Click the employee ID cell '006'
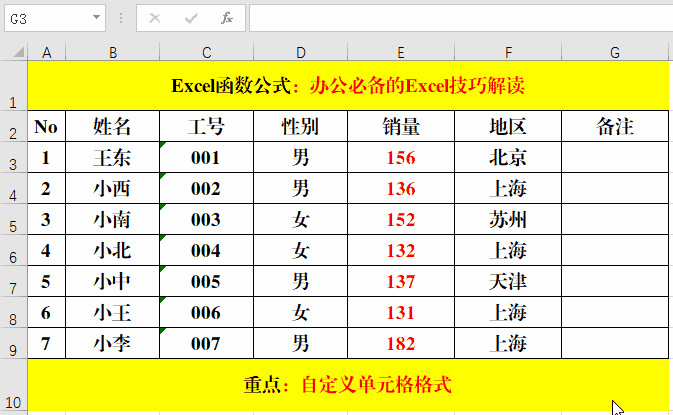The height and width of the screenshot is (415, 673). point(206,312)
